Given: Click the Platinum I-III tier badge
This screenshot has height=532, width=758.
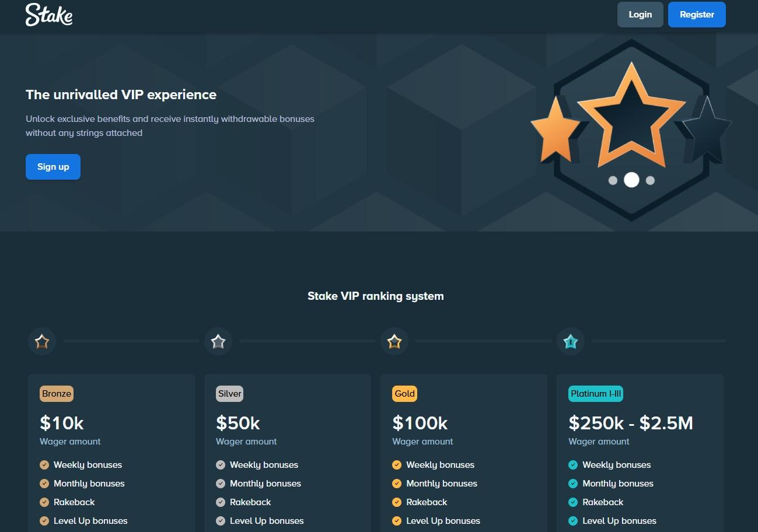Looking at the screenshot, I should (x=596, y=394).
